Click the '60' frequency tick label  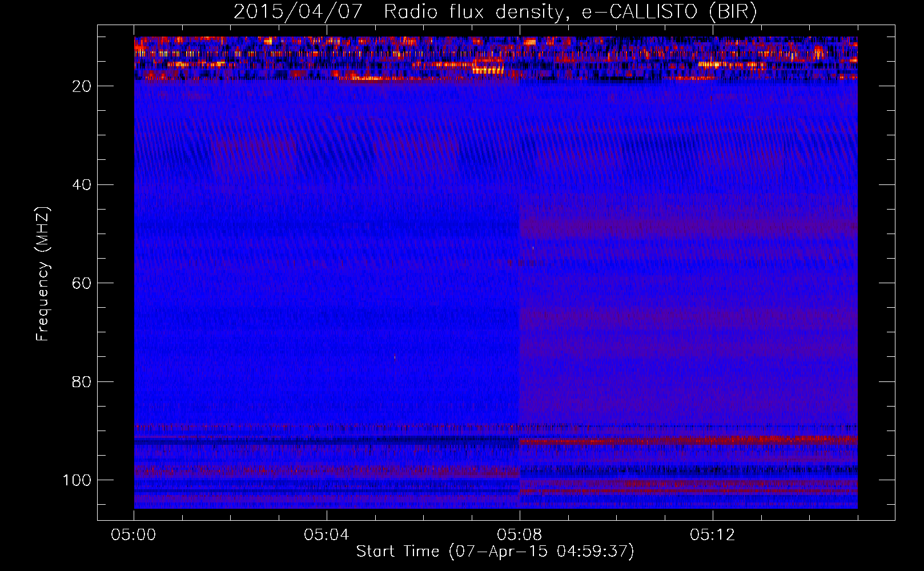coord(82,283)
